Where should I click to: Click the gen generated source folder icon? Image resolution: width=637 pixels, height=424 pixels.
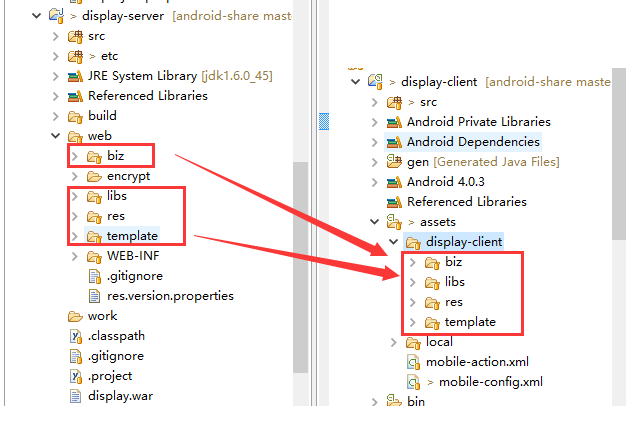pyautogui.click(x=394, y=162)
